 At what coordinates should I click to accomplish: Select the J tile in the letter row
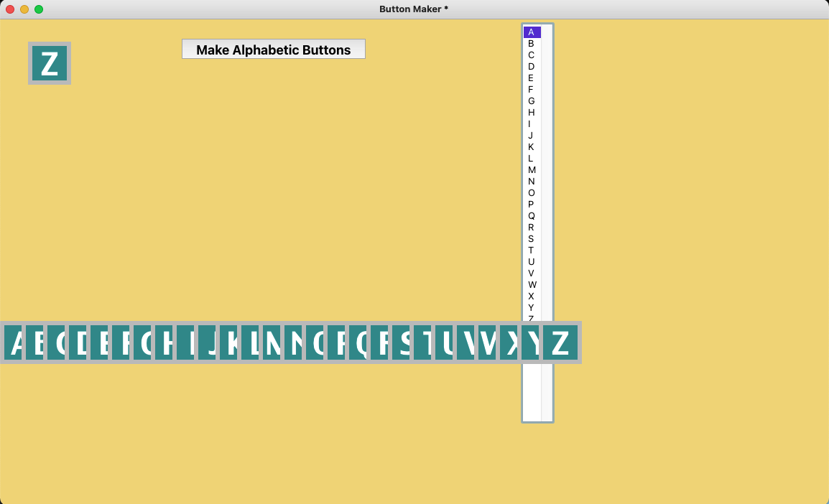tap(207, 342)
